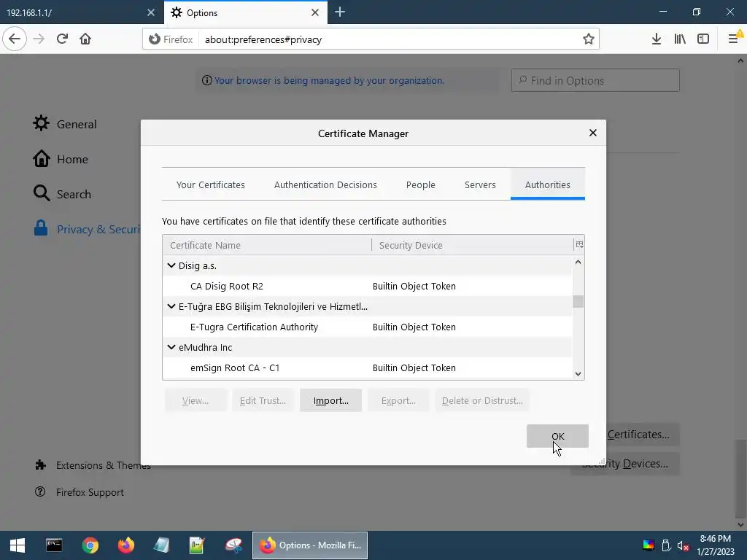Toggle the sidebar view icon

[x=703, y=39]
